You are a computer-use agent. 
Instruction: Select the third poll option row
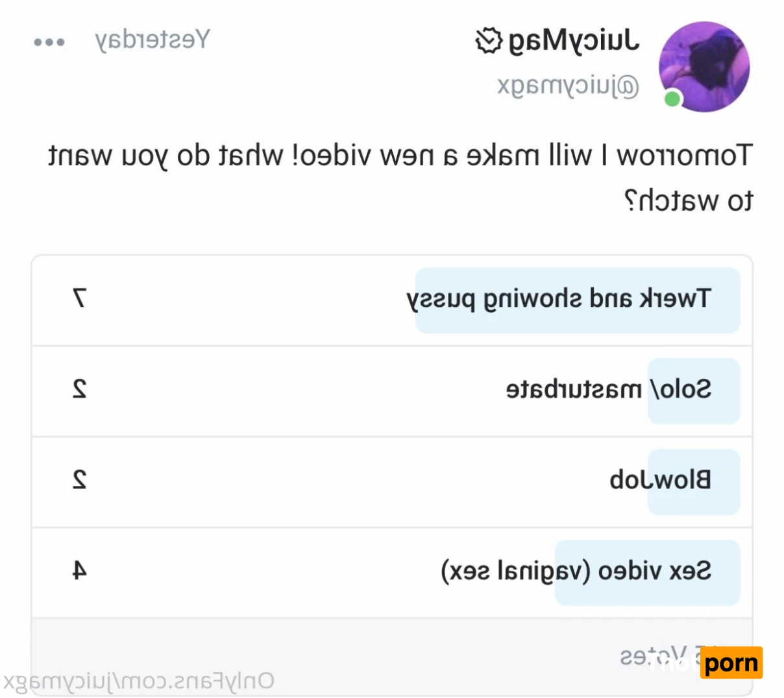point(392,482)
